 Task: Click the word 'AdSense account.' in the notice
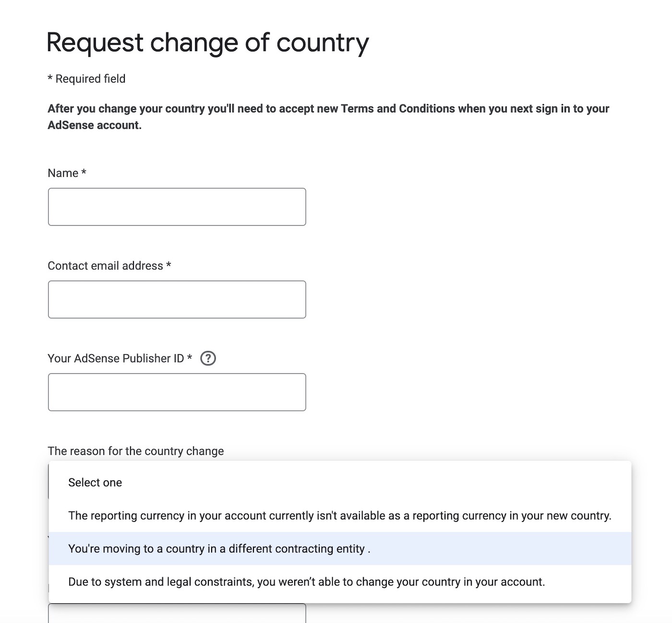(x=95, y=125)
